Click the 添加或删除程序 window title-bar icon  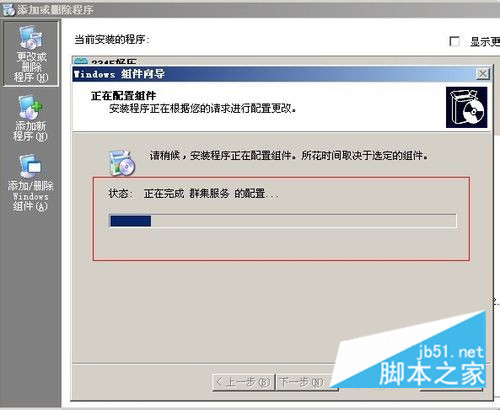tap(8, 9)
